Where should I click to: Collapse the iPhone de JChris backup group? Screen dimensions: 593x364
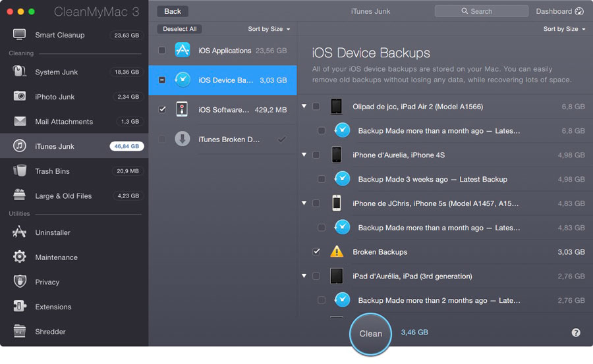[x=304, y=203]
